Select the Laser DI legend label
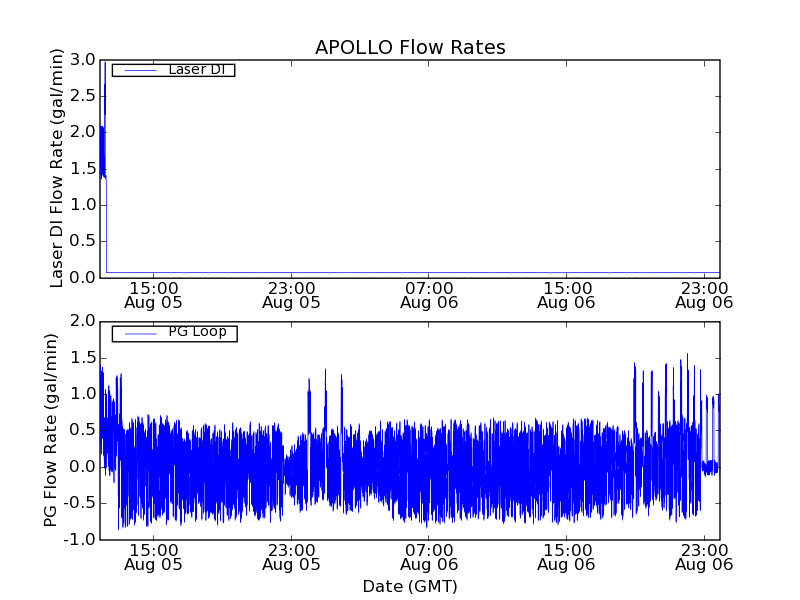 click(x=196, y=70)
